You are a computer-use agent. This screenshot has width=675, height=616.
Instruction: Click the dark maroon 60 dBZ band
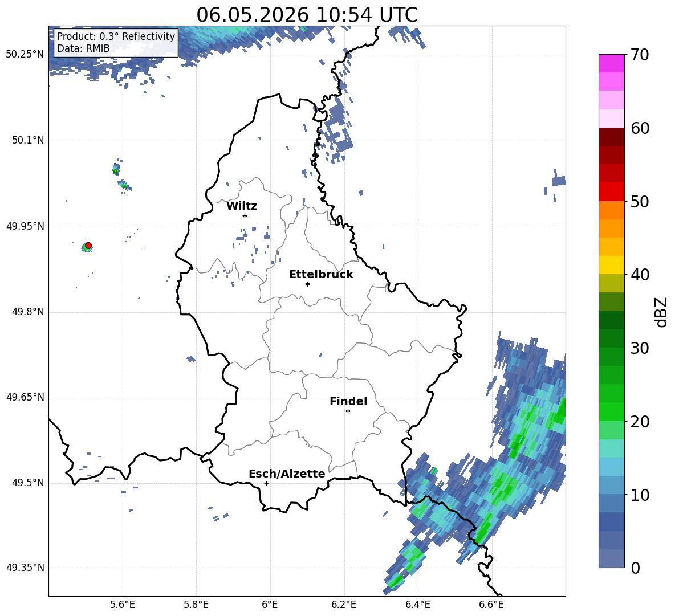click(611, 137)
